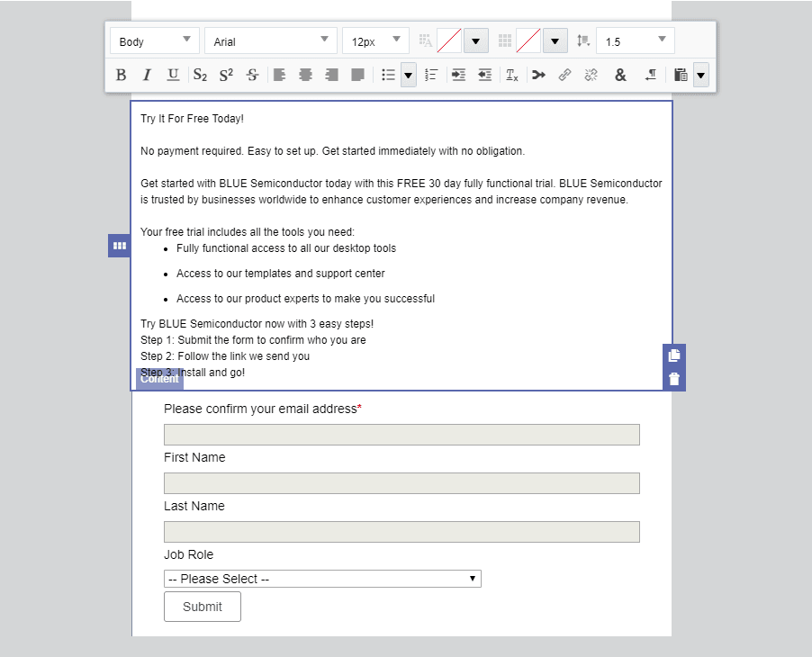Click 'Your free trial includes all the tools' line
Image resolution: width=812 pixels, height=657 pixels.
pyautogui.click(x=248, y=232)
